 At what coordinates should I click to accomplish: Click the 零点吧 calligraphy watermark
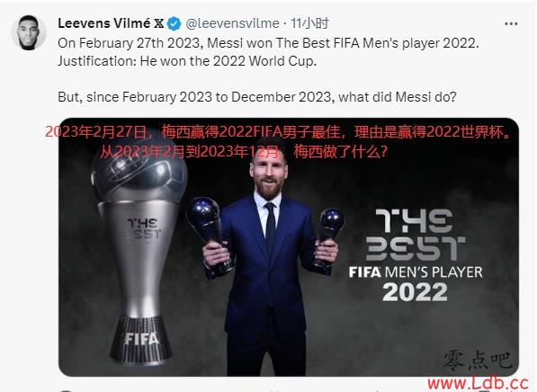point(478,361)
